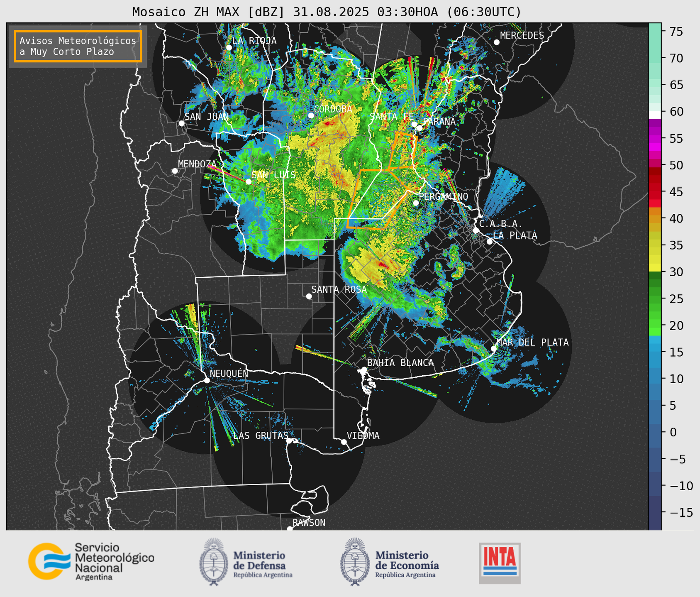Click the RAWSON city label
The width and height of the screenshot is (700, 597).
(x=309, y=523)
